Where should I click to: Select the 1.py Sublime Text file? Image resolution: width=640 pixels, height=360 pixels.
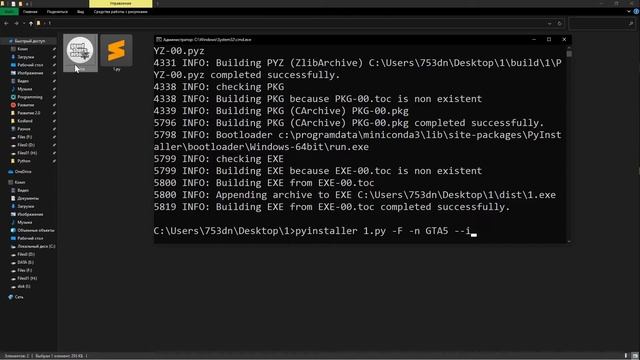pos(116,53)
